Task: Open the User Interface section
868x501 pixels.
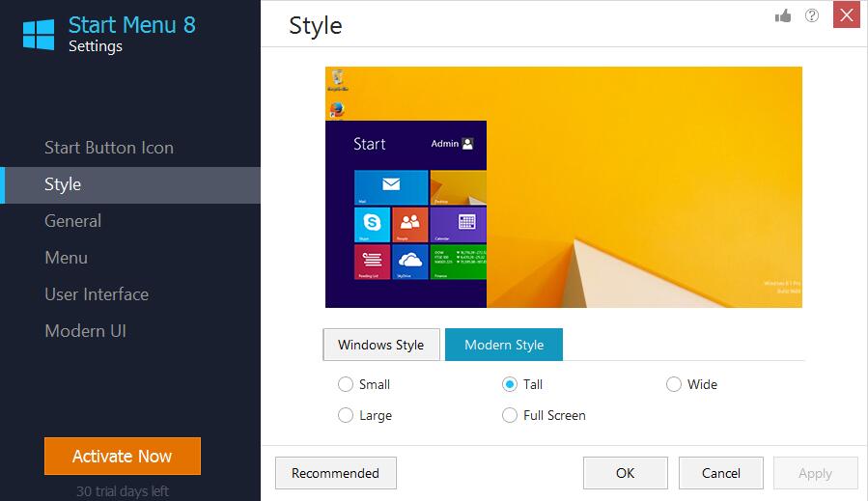Action: click(130, 294)
